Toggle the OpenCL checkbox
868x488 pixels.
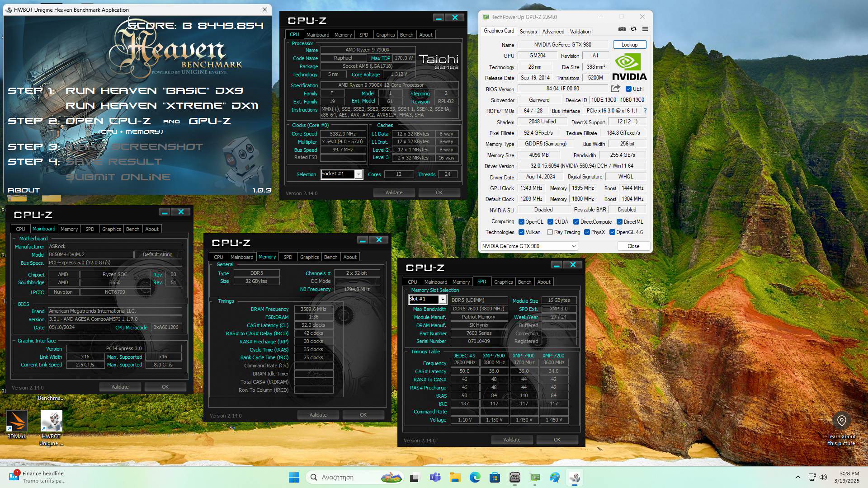(521, 221)
